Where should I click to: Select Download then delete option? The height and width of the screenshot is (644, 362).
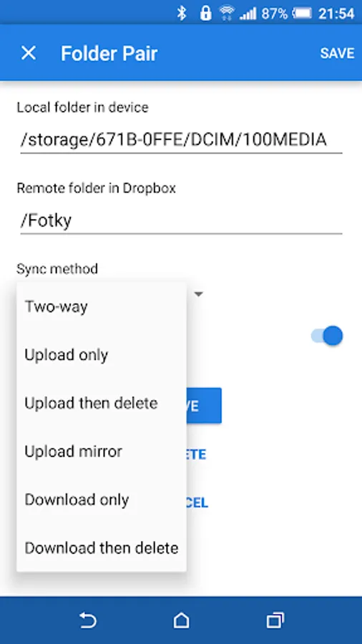pyautogui.click(x=102, y=548)
